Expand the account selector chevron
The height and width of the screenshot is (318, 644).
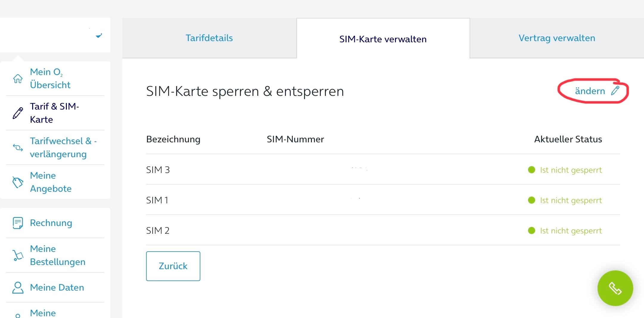[x=99, y=36]
